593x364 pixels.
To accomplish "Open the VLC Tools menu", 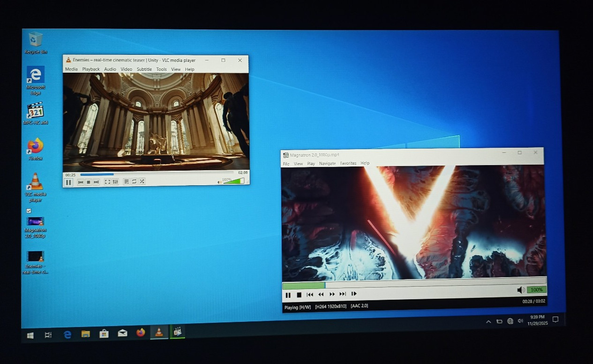I will pos(161,69).
